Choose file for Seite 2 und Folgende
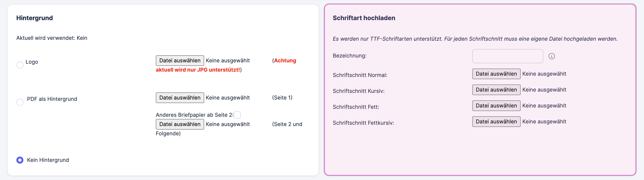Screen dimensions: 644x180 (180, 124)
